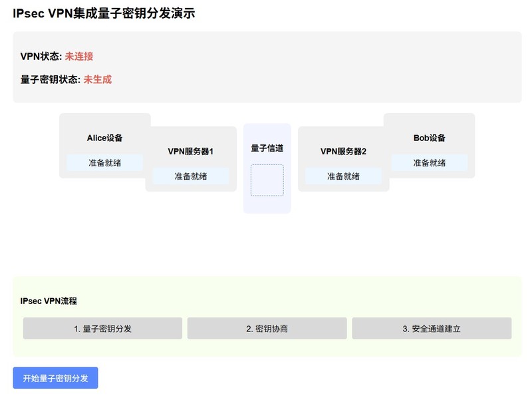Click the VPN状态: label

(41, 57)
